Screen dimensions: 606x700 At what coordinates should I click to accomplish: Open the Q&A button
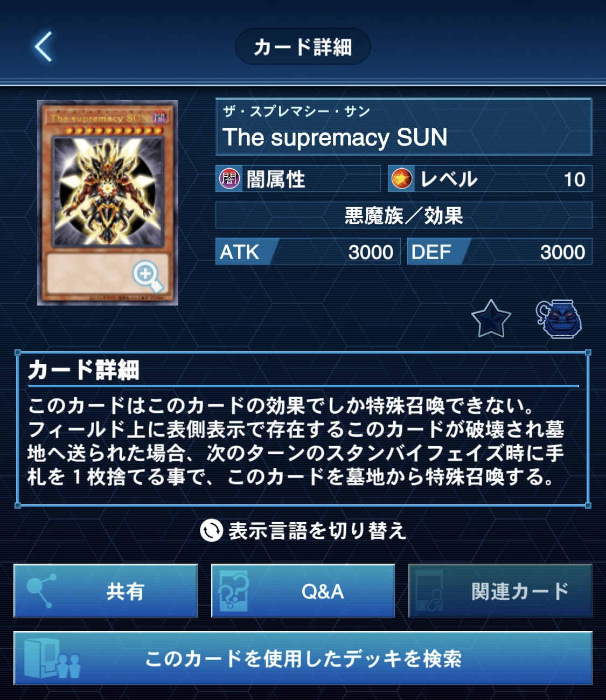[303, 591]
